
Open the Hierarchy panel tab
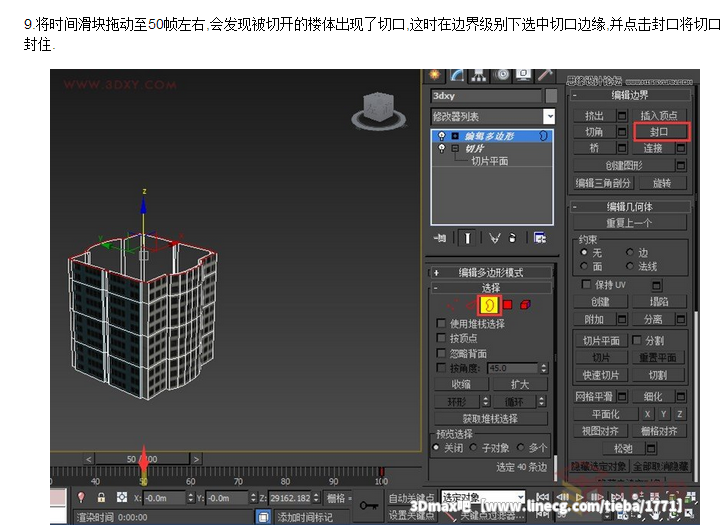479,75
